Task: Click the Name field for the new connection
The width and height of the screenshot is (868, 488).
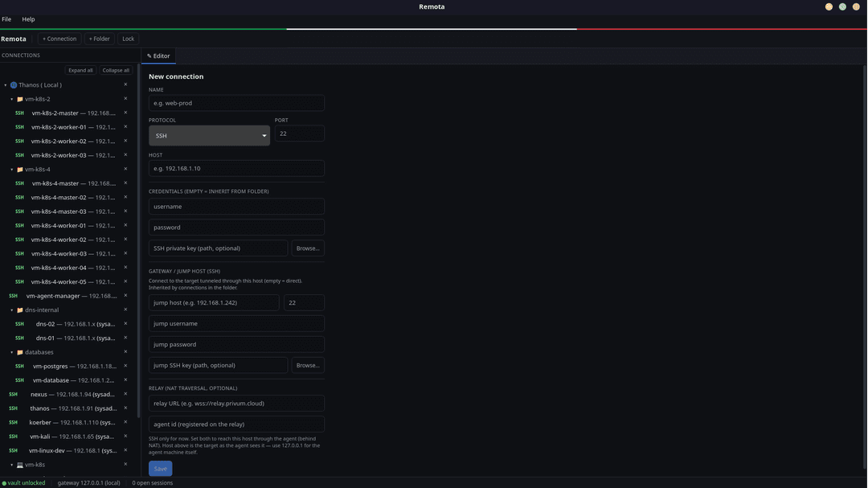Action: coord(236,103)
